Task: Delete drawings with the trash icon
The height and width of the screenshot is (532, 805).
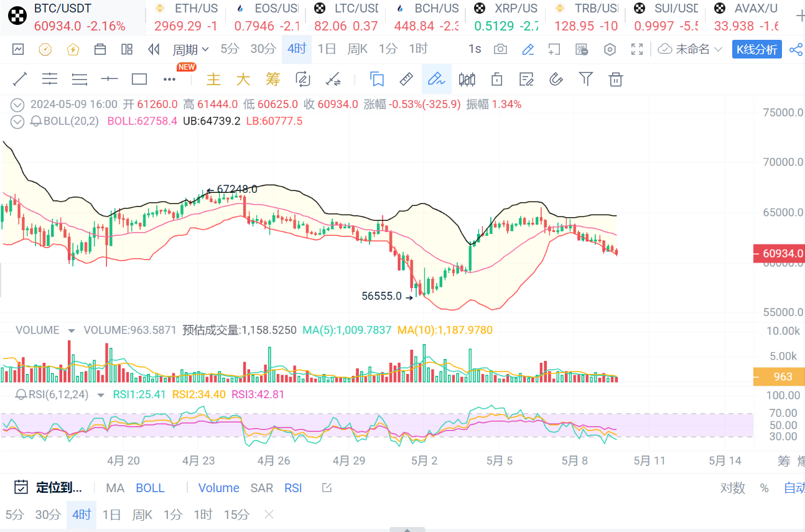Action: [x=615, y=79]
